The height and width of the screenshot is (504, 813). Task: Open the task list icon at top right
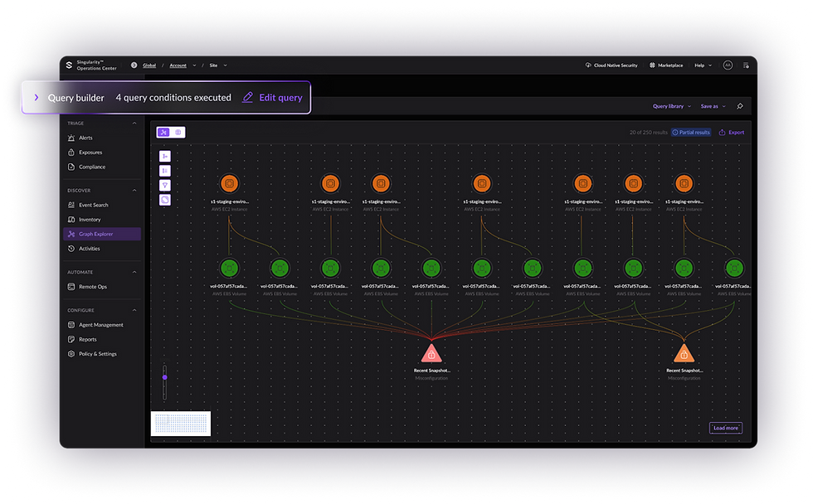(746, 65)
